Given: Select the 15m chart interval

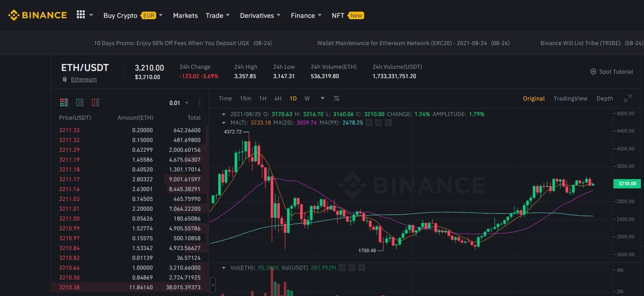Looking at the screenshot, I should coord(245,98).
